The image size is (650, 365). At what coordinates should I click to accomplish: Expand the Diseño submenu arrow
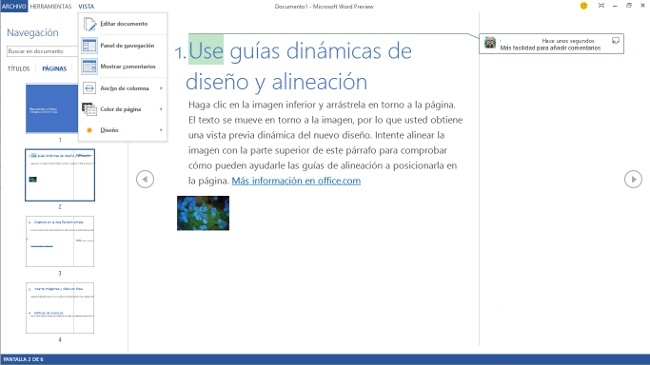point(161,130)
